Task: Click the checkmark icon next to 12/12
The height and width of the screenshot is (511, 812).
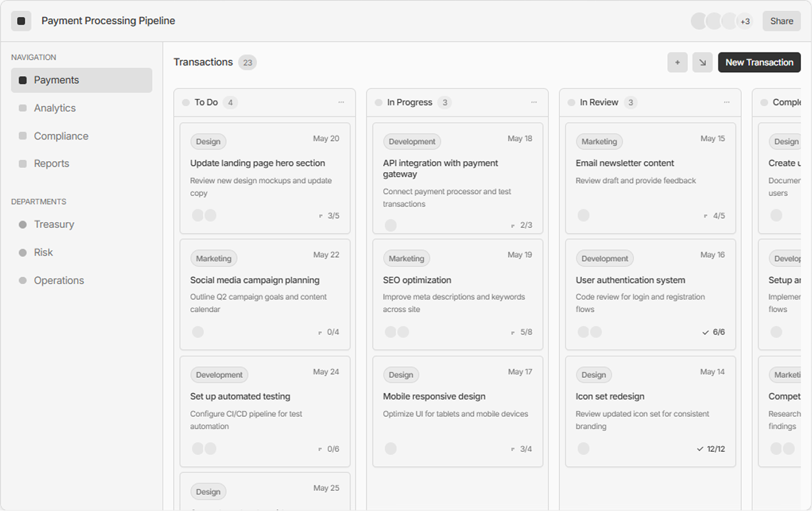Action: [x=700, y=449]
